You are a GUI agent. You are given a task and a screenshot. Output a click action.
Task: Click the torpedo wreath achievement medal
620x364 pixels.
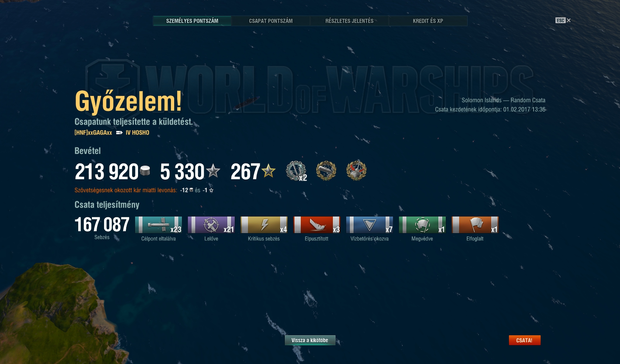pyautogui.click(x=326, y=171)
